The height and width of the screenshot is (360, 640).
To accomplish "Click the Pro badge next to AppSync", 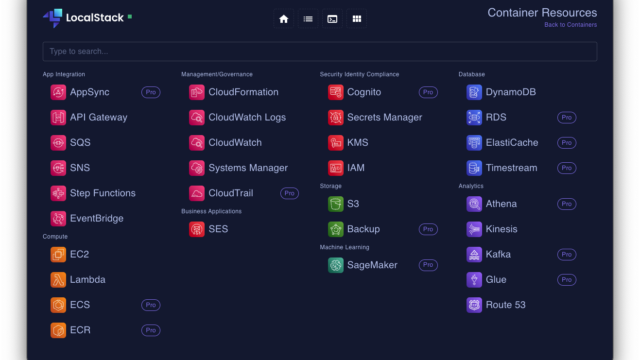I will pos(151,92).
